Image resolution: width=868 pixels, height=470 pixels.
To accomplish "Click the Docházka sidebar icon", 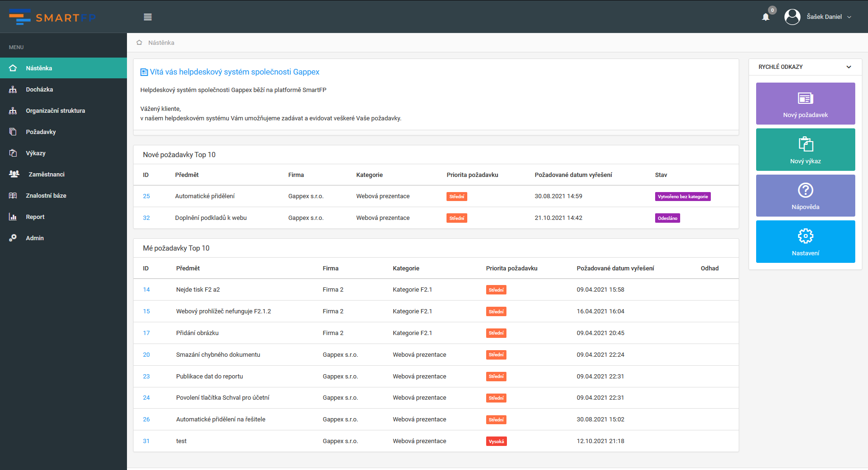I will (x=13, y=89).
